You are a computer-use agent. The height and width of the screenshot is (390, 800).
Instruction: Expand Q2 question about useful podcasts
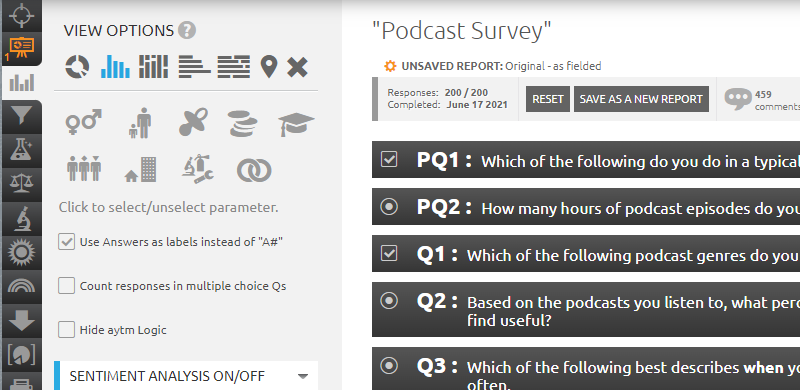(586, 309)
